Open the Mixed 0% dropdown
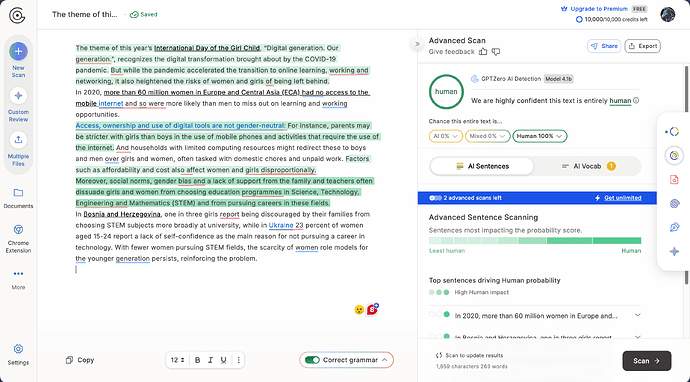 pos(488,136)
